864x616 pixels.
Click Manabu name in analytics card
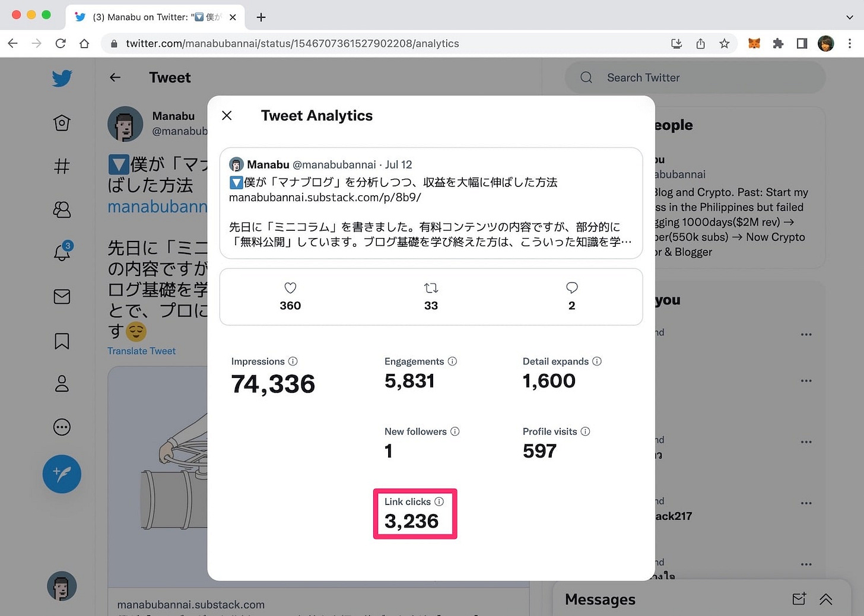268,164
